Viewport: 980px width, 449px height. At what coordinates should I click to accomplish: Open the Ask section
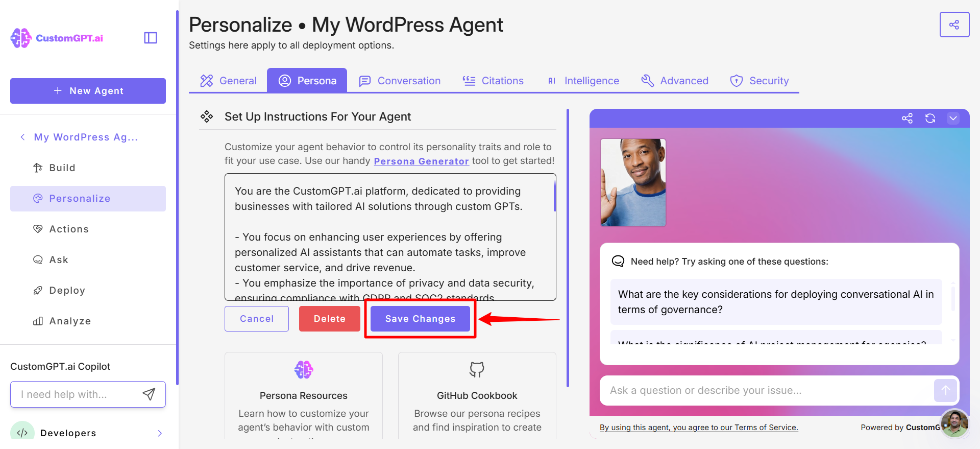pos(88,259)
